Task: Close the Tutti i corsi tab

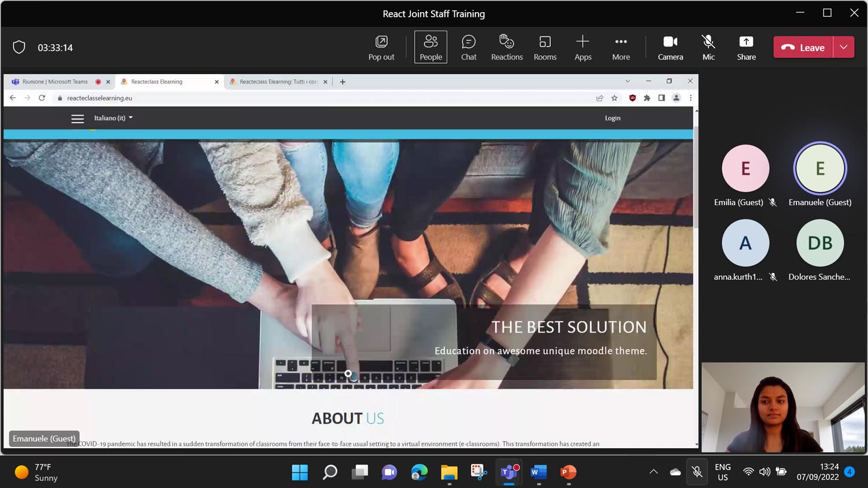Action: pyautogui.click(x=325, y=82)
